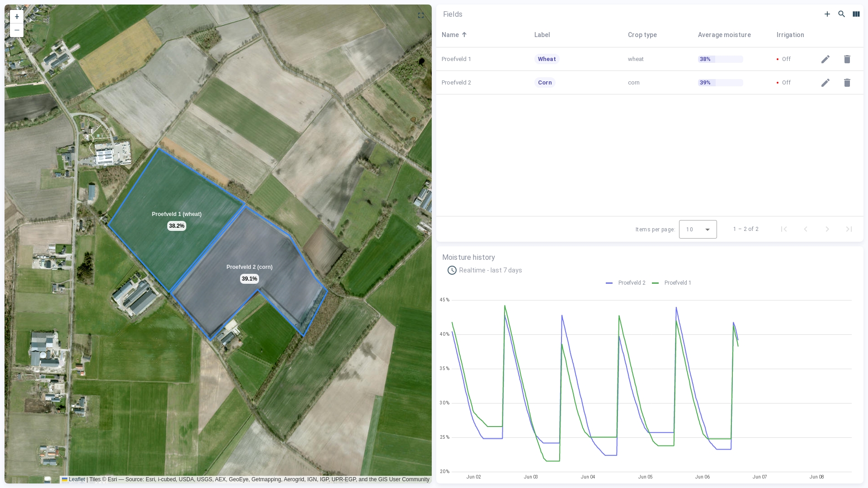Image resolution: width=868 pixels, height=488 pixels.
Task: Click the '1 – 2 of 2' range text
Action: (x=746, y=229)
